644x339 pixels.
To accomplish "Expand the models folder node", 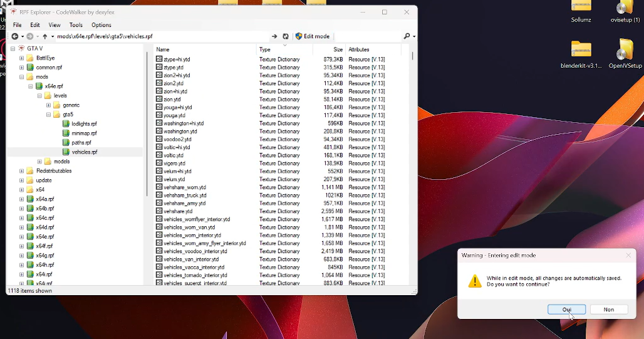I will click(x=39, y=162).
